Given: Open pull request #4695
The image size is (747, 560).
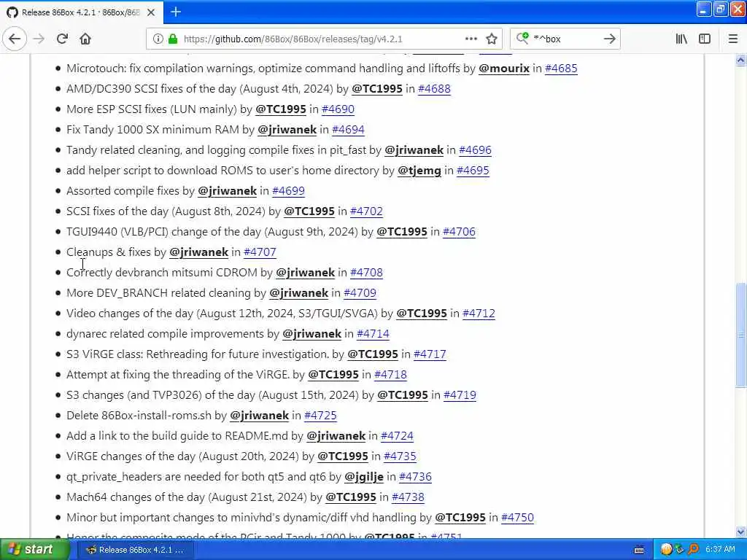Looking at the screenshot, I should (473, 171).
